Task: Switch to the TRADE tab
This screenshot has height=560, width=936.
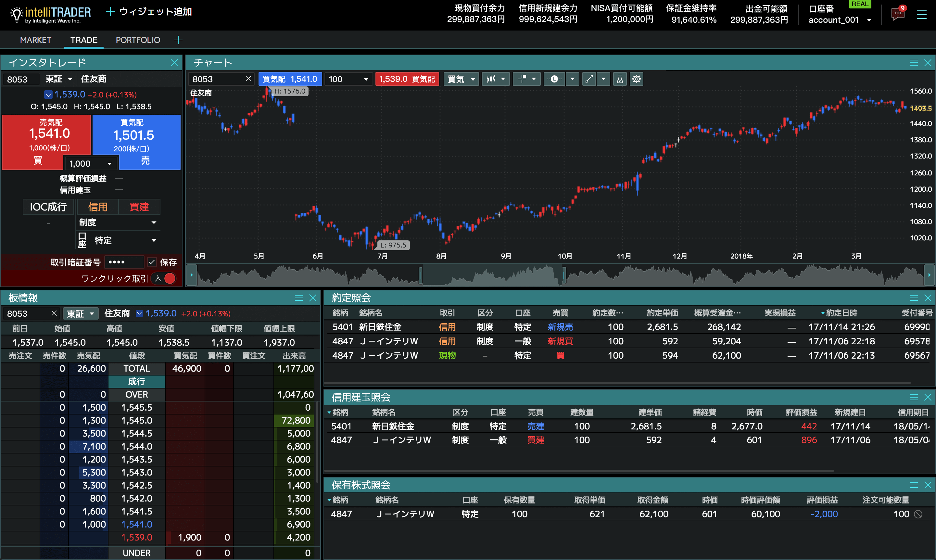Action: coord(84,40)
